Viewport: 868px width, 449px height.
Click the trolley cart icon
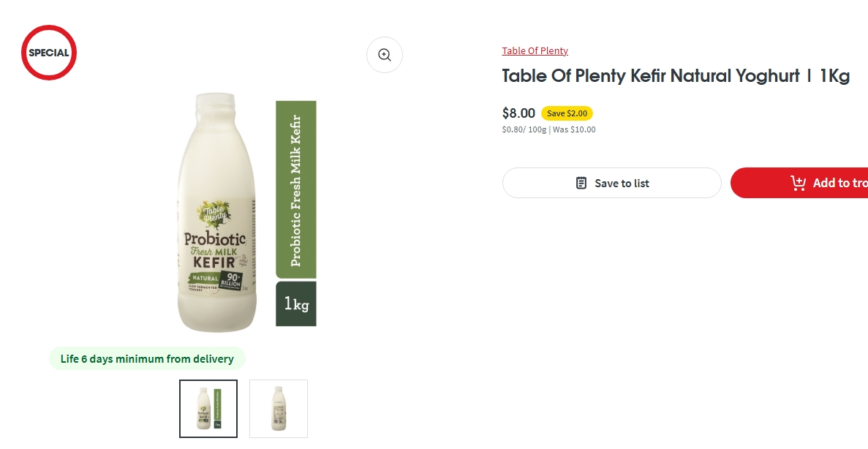(798, 183)
